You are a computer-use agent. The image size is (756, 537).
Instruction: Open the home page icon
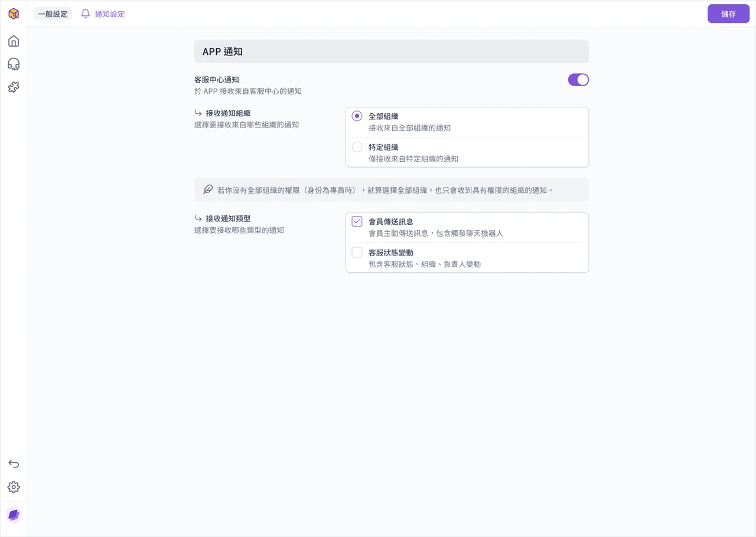(x=14, y=41)
